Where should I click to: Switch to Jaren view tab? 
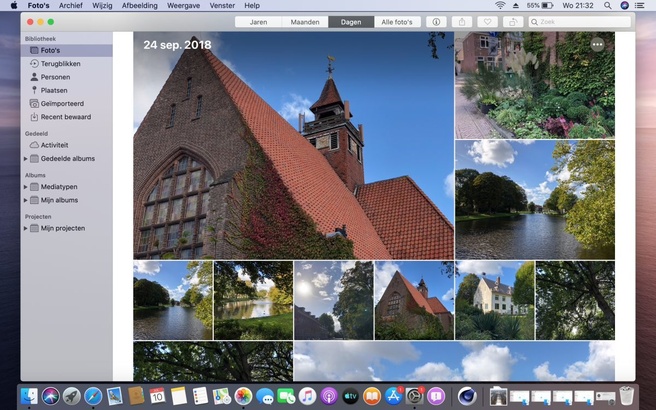[x=259, y=22]
